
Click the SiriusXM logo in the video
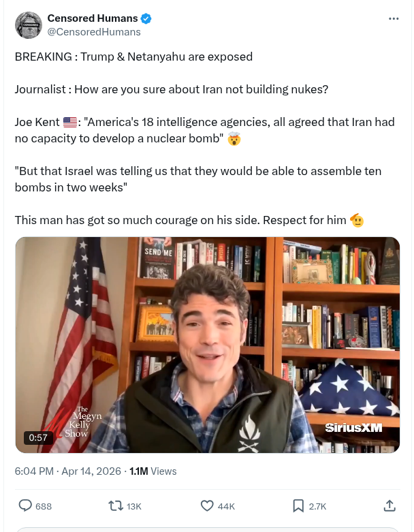coord(353,428)
